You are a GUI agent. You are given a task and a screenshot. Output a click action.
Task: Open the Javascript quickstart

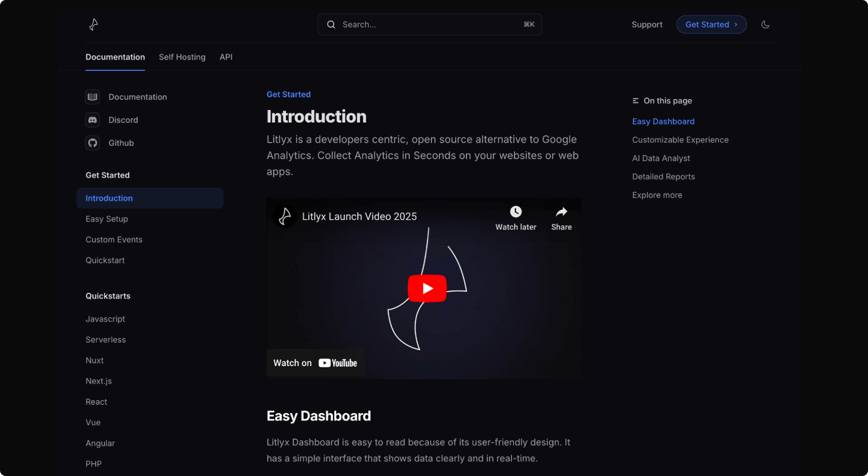click(x=105, y=319)
